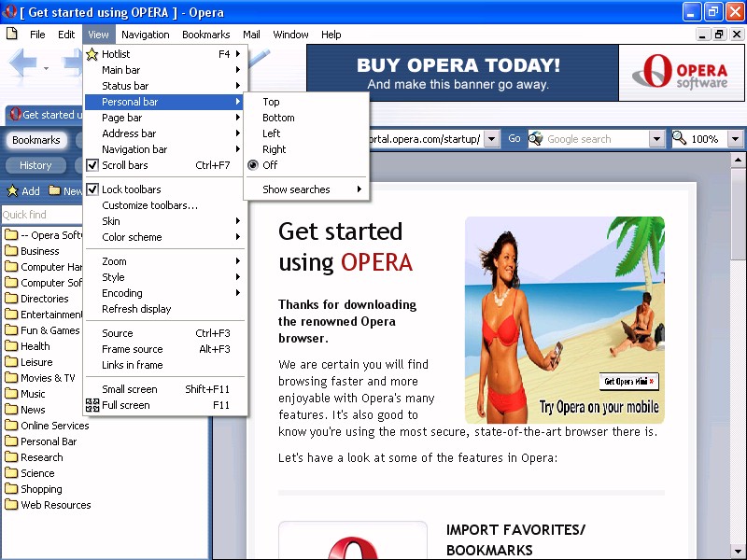Image resolution: width=747 pixels, height=560 pixels.
Task: Open the Business bookmarks folder icon
Action: click(11, 251)
